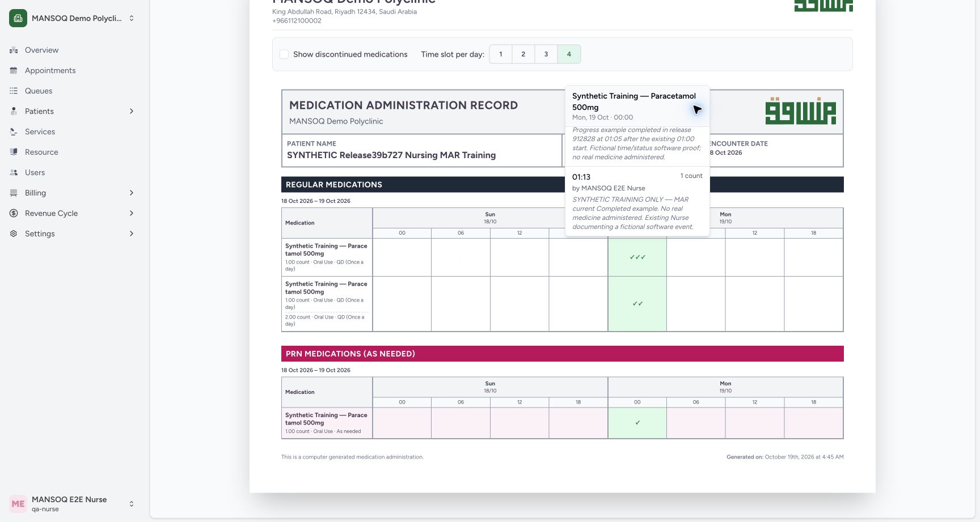Click the Queues list icon
Viewport: 980px width, 522px height.
tap(14, 91)
